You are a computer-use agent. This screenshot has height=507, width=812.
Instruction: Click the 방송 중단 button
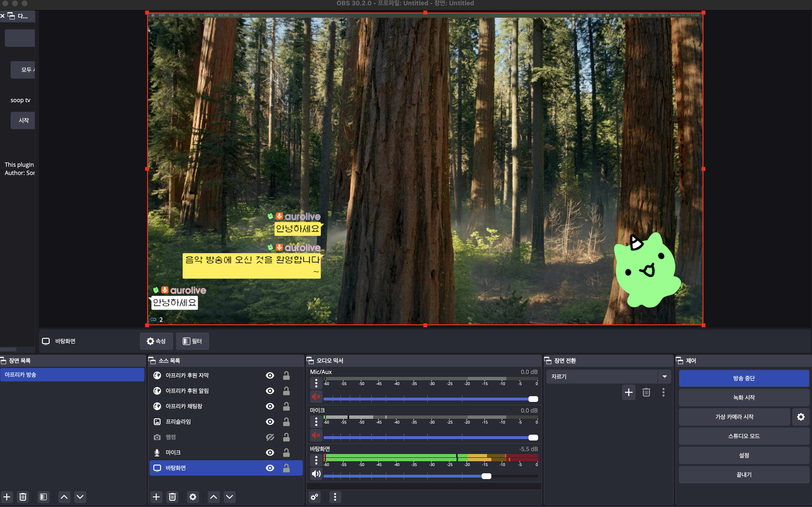[744, 378]
